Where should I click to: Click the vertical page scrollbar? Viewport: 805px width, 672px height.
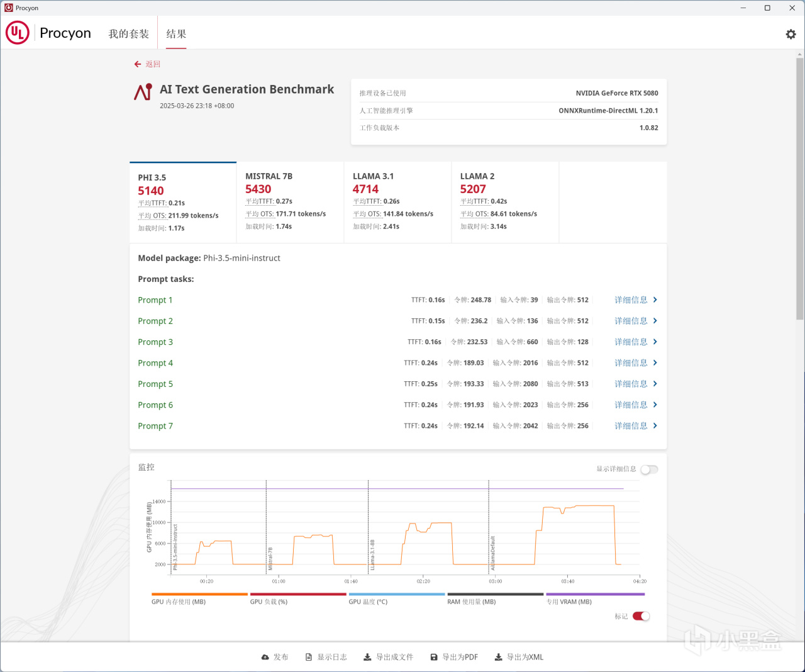800,189
